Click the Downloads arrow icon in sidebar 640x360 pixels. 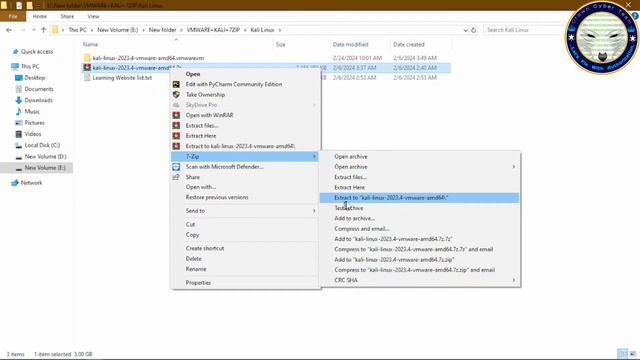(x=19, y=100)
